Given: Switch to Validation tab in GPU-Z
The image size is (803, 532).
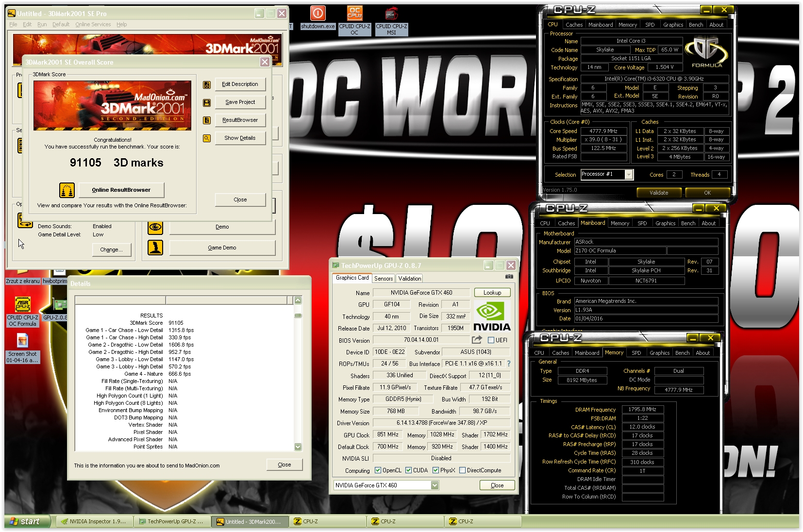Looking at the screenshot, I should click(410, 279).
